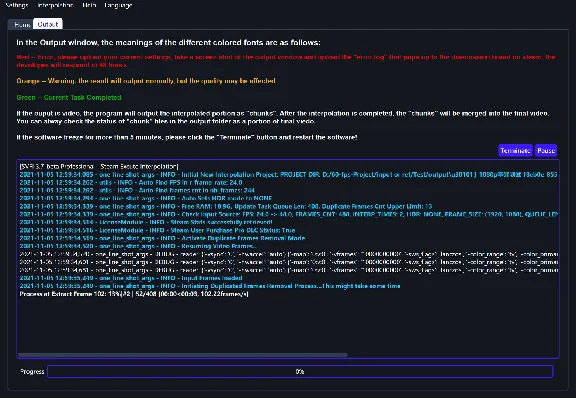Click the log line 'Activate Duplicate Frames Removal Mode'
Screen dimensions: 576x398
point(162,238)
